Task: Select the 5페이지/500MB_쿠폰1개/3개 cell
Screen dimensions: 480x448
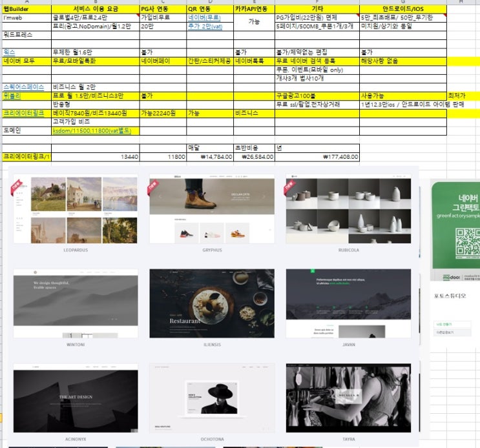Action: coord(317,26)
